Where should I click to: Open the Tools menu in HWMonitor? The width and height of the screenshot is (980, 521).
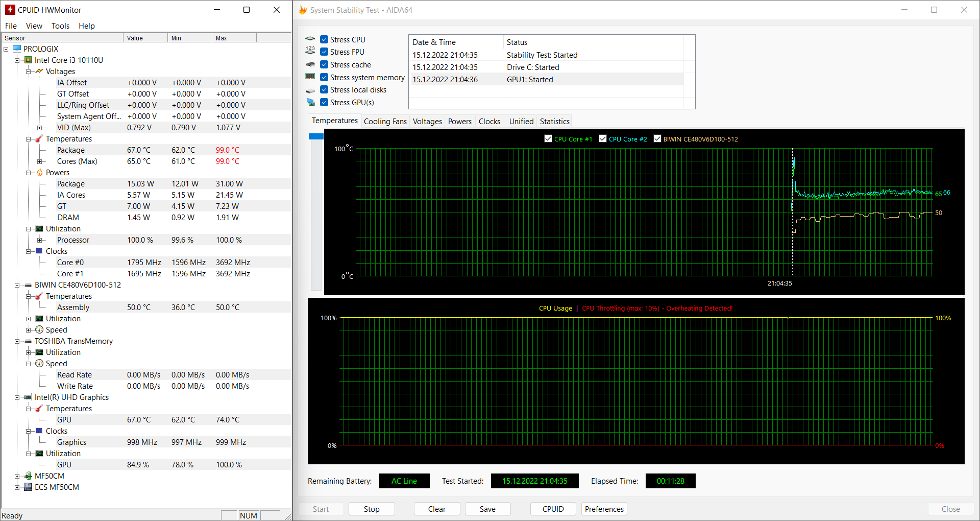coord(60,26)
